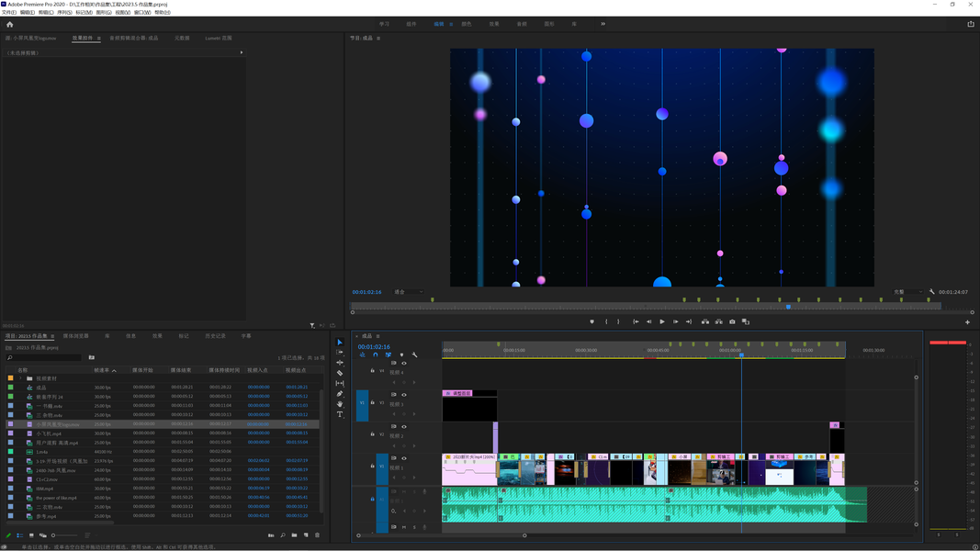Viewport: 980px width, 551px height.
Task: Step forward one frame
Action: pyautogui.click(x=676, y=321)
